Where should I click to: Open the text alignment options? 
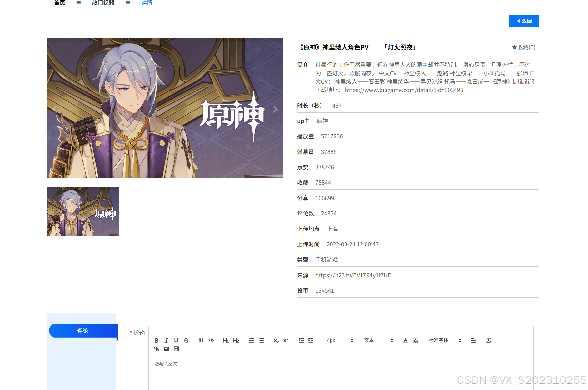point(474,340)
